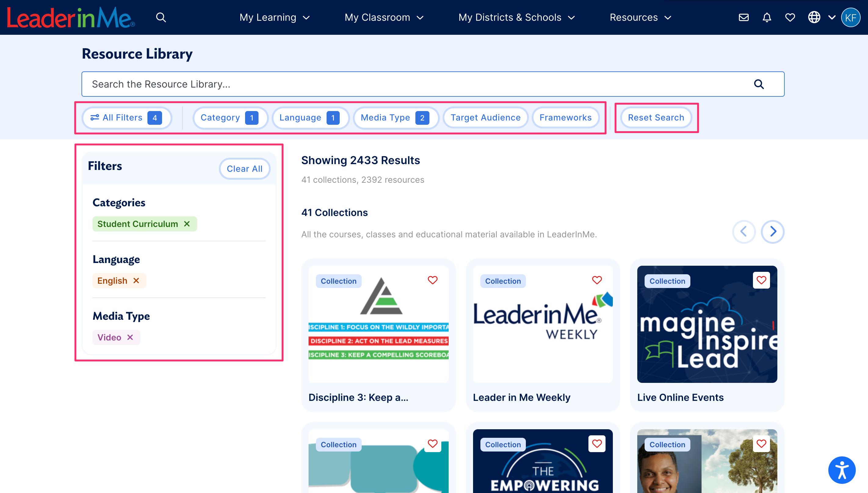Click the Reset Search button

coord(656,117)
